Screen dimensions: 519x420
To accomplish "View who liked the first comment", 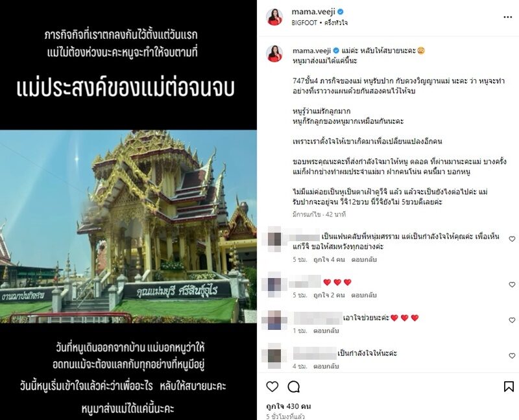I will pos(329,260).
